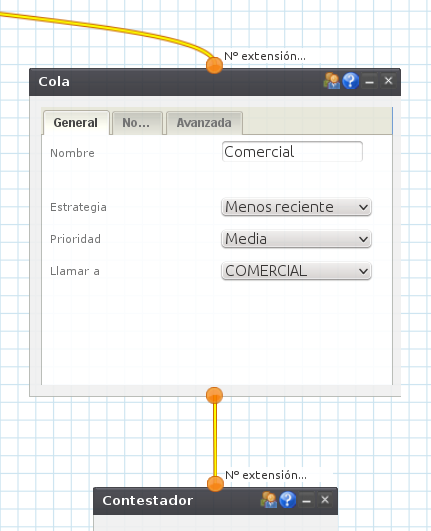Expand the Prioridad dropdown
The image size is (431, 531).
(x=296, y=239)
